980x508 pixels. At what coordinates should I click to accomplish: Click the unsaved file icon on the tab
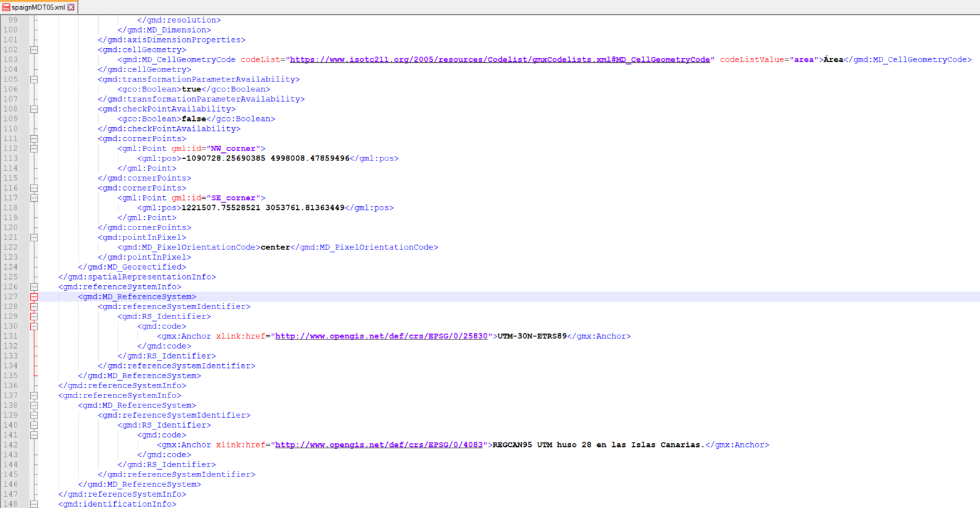click(6, 7)
